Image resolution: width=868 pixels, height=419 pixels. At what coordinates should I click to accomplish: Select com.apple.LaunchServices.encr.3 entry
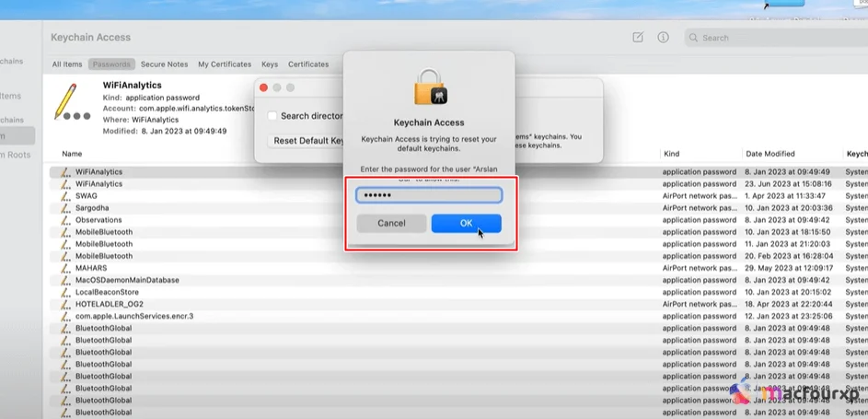click(x=458, y=316)
